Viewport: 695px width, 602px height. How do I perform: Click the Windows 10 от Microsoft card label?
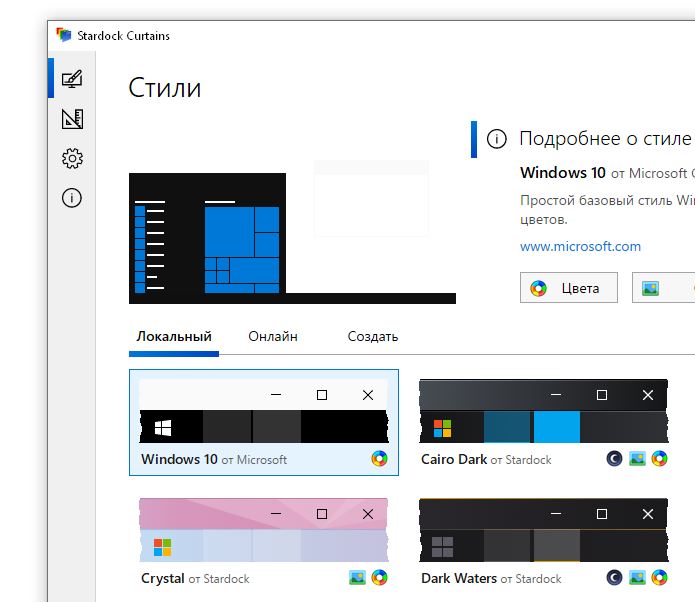coord(214,459)
